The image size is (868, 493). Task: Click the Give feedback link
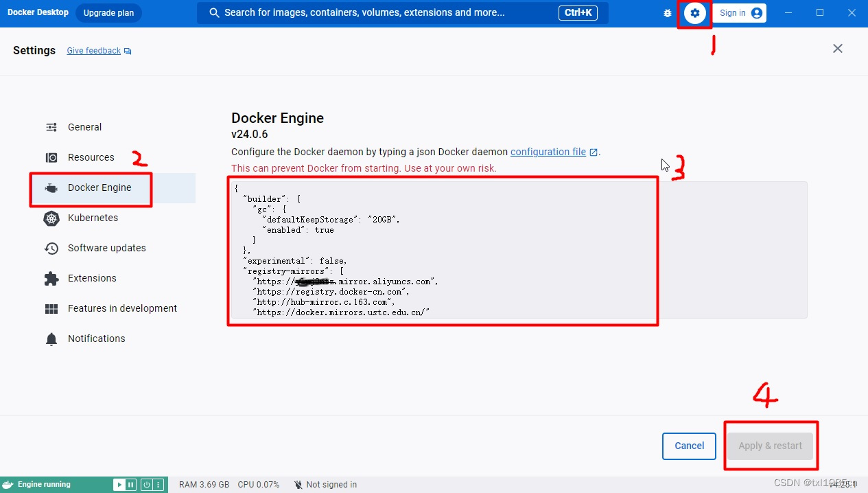point(93,50)
